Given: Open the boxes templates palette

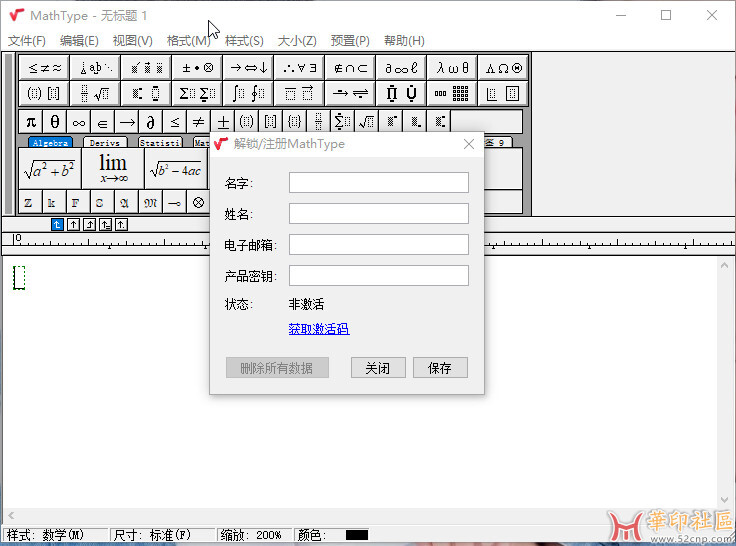Looking at the screenshot, I should 503,93.
